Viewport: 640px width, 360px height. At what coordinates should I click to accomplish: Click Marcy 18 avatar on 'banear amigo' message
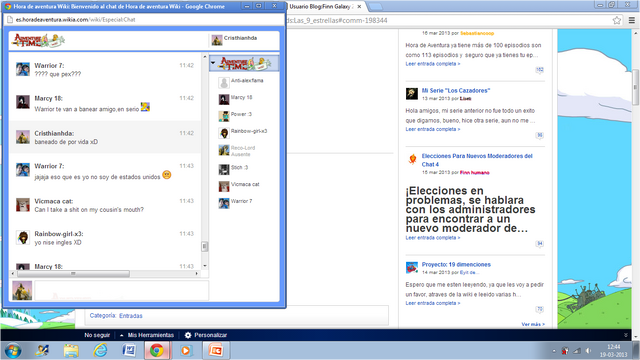click(23, 102)
